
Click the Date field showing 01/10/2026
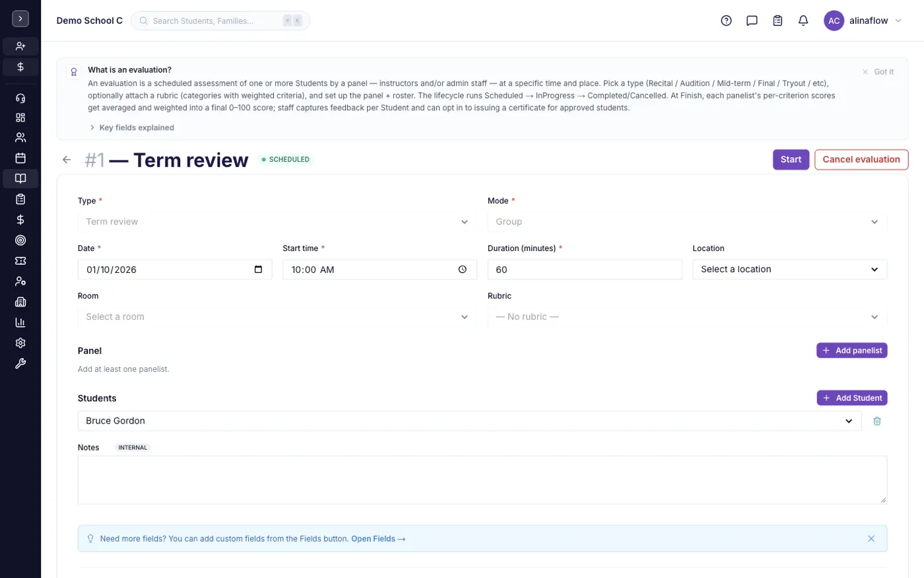[x=175, y=270]
